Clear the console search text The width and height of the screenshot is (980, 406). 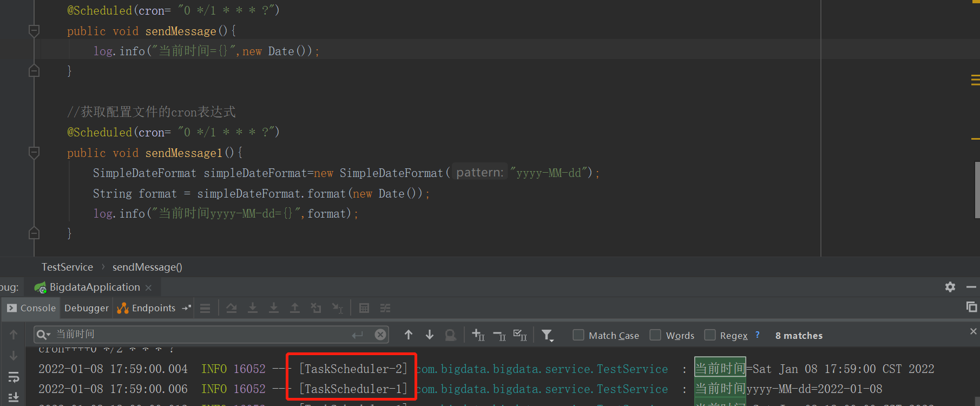pyautogui.click(x=380, y=335)
